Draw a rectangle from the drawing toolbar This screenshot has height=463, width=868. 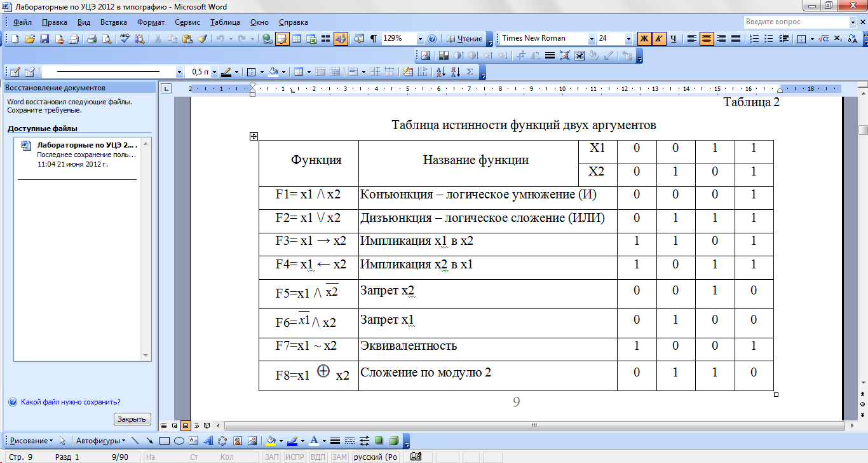coord(165,440)
